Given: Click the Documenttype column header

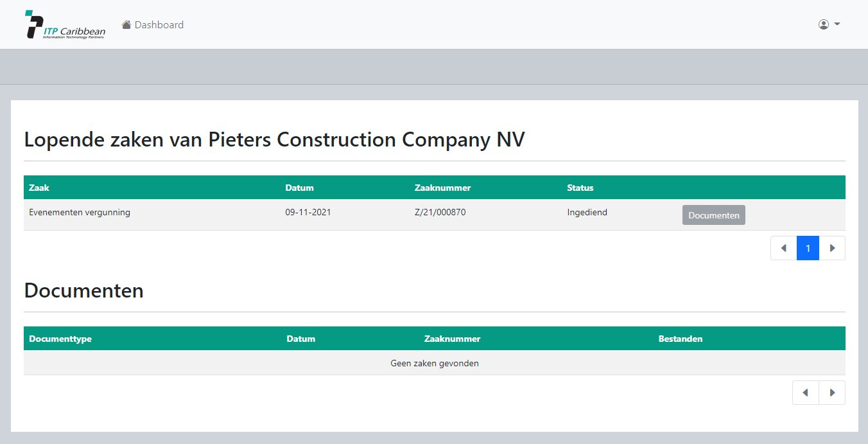Looking at the screenshot, I should [x=60, y=339].
